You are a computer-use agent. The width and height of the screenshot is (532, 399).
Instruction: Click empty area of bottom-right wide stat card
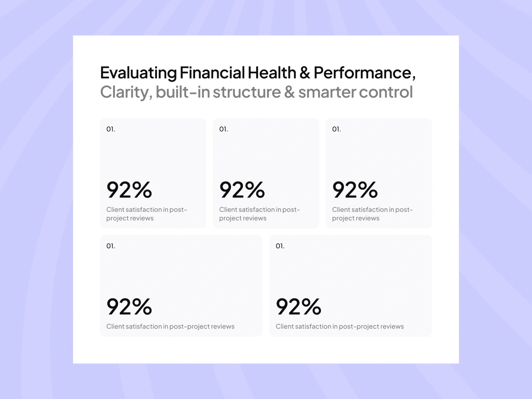[350, 270]
